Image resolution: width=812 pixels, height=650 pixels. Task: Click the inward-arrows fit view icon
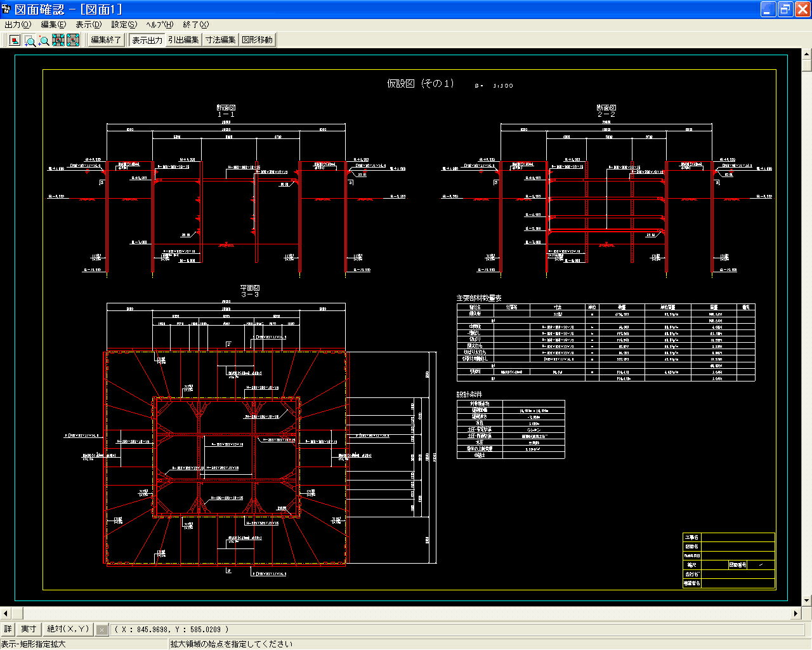[58, 40]
